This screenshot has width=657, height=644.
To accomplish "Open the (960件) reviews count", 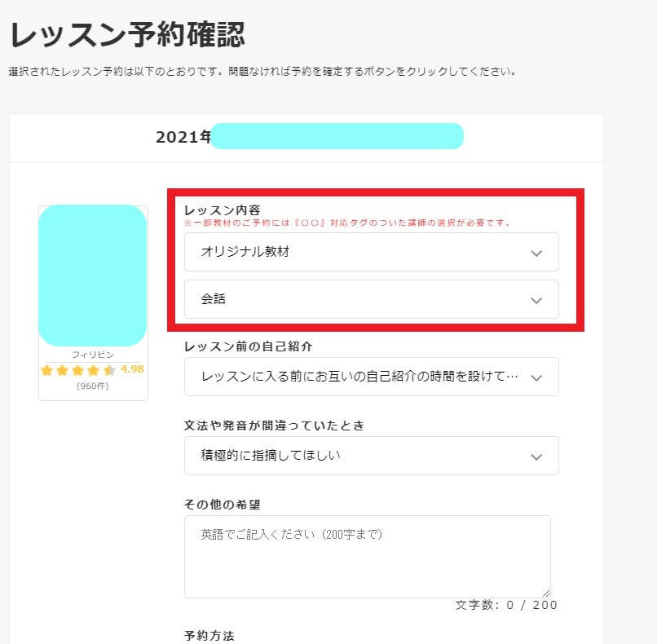I will click(93, 386).
